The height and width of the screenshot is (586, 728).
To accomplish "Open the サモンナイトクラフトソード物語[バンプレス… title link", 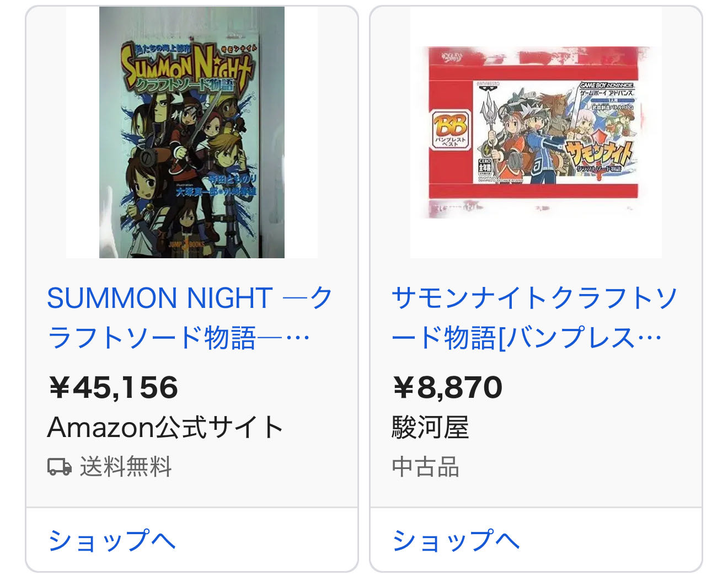I will [533, 317].
